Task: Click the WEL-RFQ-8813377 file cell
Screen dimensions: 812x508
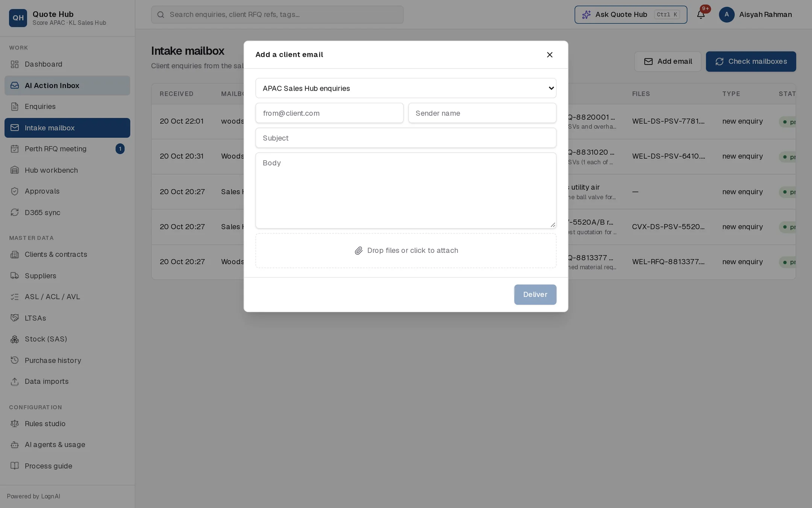Action: pyautogui.click(x=668, y=262)
